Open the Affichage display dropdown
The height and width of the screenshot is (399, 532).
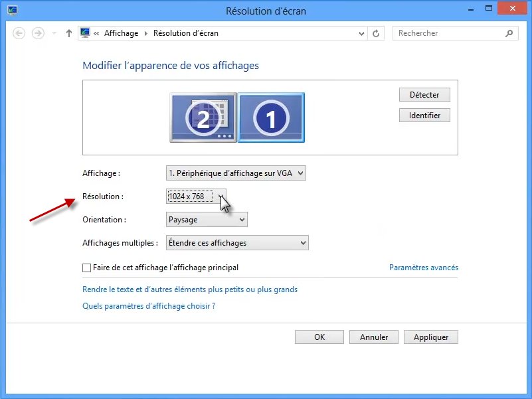(236, 173)
